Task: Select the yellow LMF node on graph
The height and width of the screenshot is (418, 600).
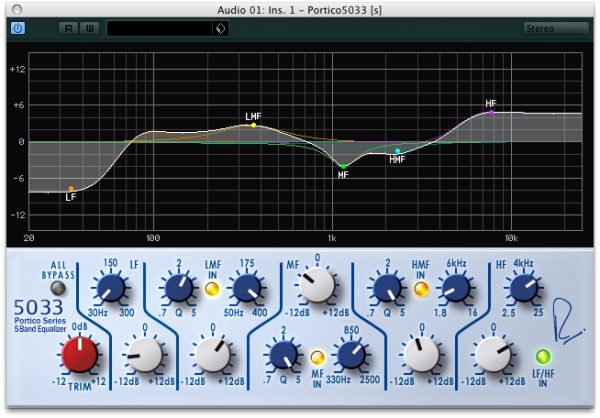Action: [254, 125]
